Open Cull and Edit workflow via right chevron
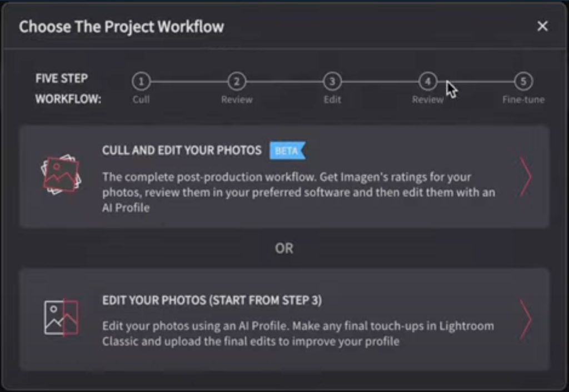 point(526,177)
